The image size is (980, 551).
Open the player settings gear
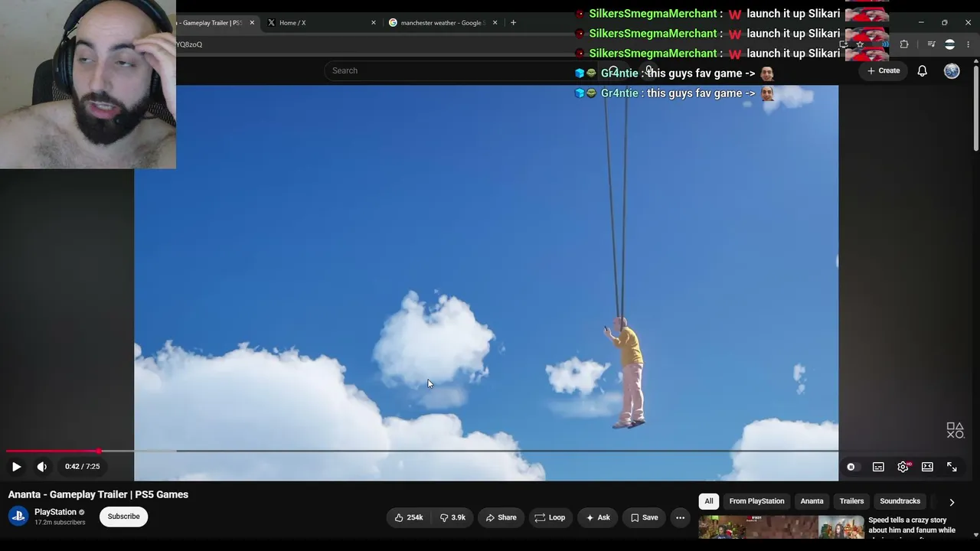pos(903,467)
